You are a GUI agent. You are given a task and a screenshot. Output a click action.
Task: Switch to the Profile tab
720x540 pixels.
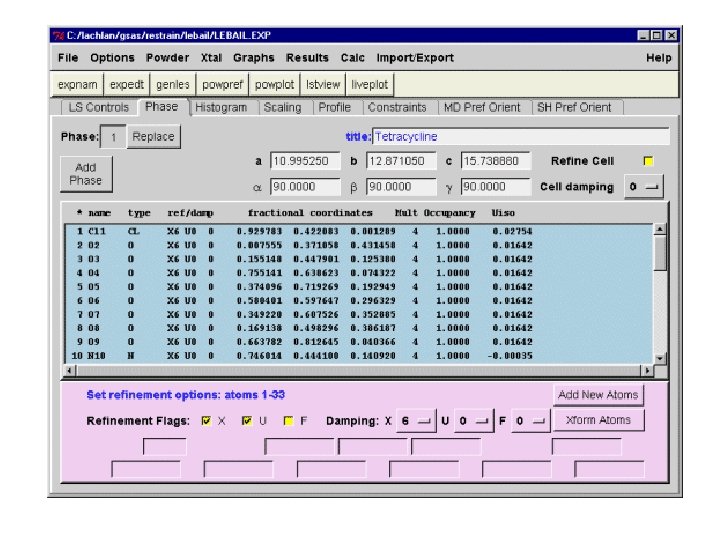pyautogui.click(x=335, y=107)
